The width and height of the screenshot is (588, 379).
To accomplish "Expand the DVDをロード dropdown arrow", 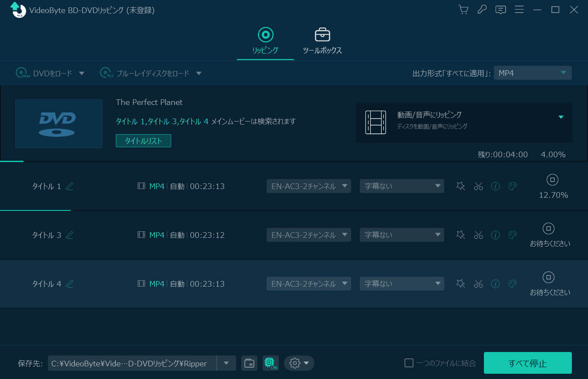I will (x=81, y=73).
